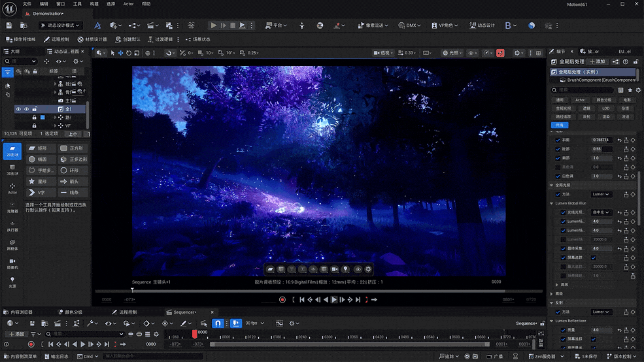Select the light tool category in sidebar
The height and width of the screenshot is (362, 644).
tap(12, 282)
